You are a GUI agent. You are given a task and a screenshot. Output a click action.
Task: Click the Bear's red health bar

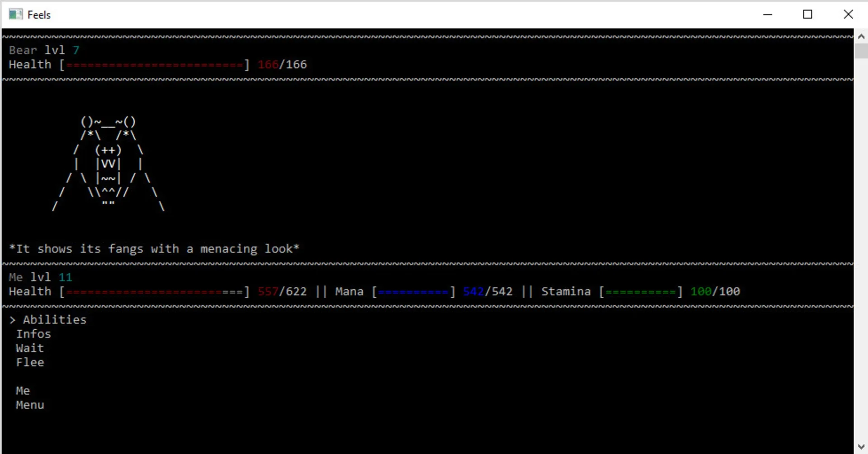[154, 65]
